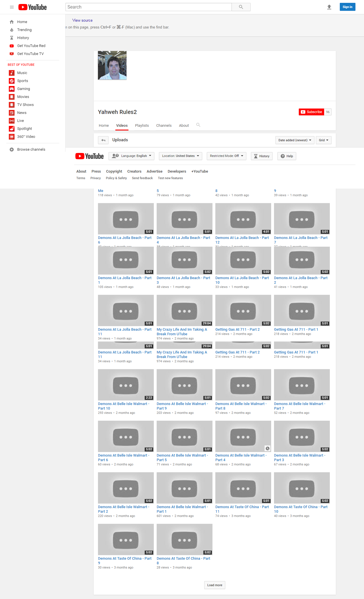This screenshot has height=599, width=364.
Task: Click the back arrow beside Uploads
Action: tap(103, 140)
